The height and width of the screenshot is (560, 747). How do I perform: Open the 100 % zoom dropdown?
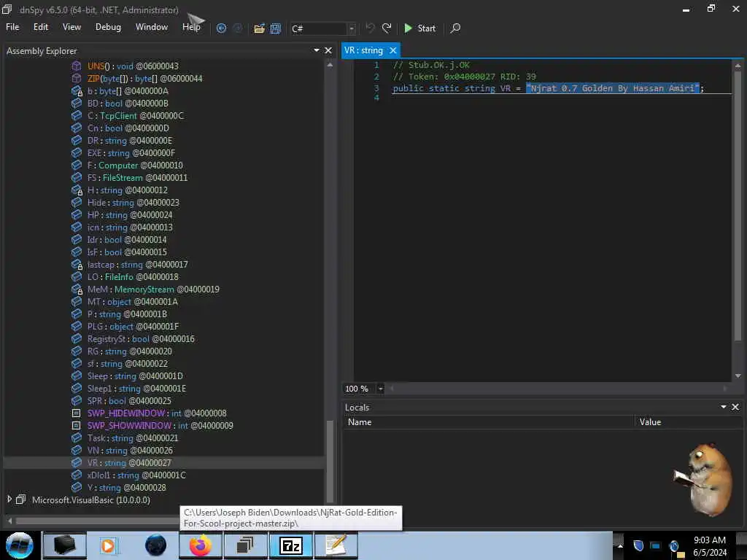(380, 389)
